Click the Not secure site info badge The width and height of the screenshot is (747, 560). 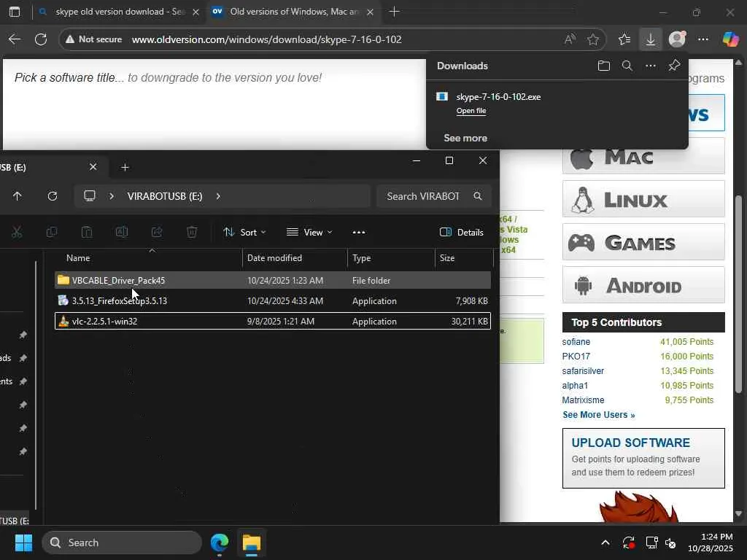pos(94,39)
